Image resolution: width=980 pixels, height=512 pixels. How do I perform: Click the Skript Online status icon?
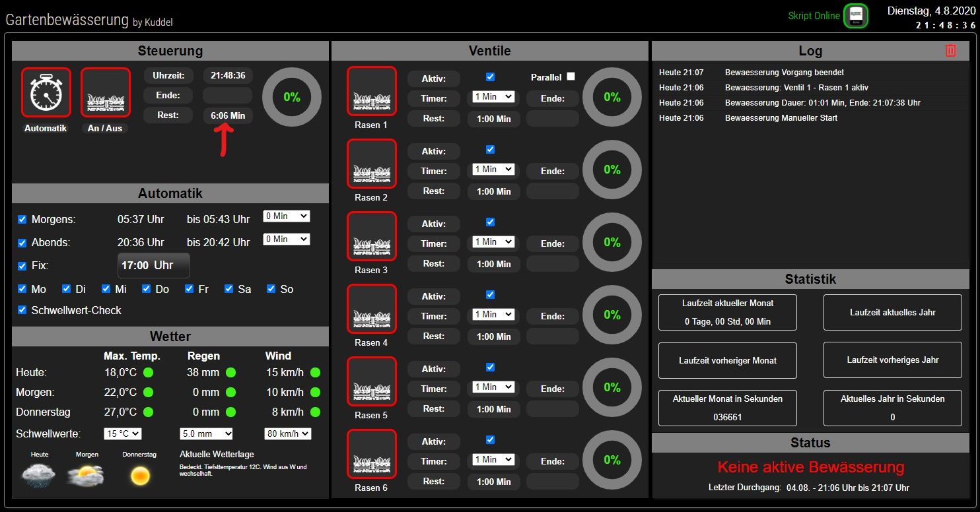tap(856, 16)
